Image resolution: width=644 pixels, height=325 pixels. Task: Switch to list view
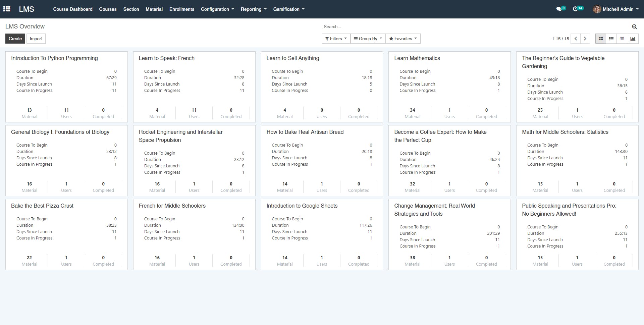(x=611, y=39)
